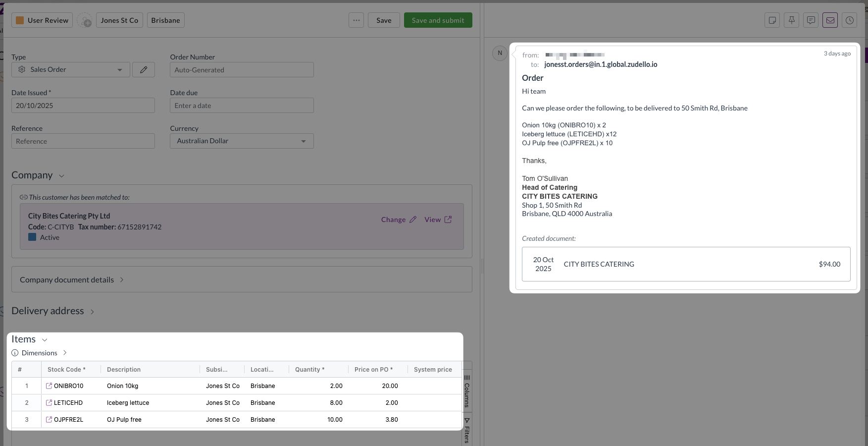
Task: Open the sticky notes panel icon
Action: [x=772, y=20]
